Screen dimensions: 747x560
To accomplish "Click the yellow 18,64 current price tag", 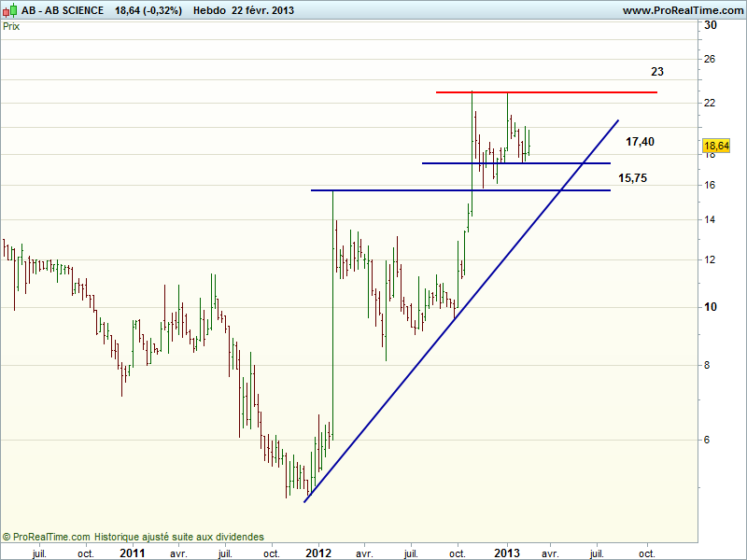I will 716,147.
